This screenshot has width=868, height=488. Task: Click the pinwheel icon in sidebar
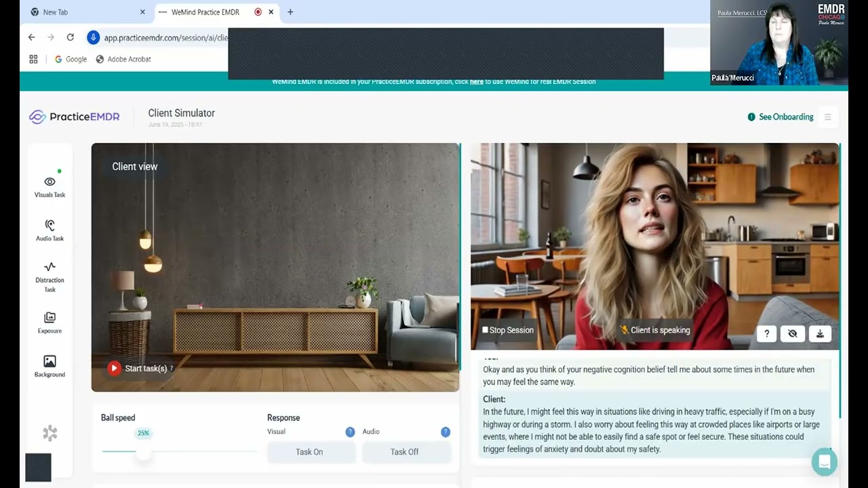point(50,433)
